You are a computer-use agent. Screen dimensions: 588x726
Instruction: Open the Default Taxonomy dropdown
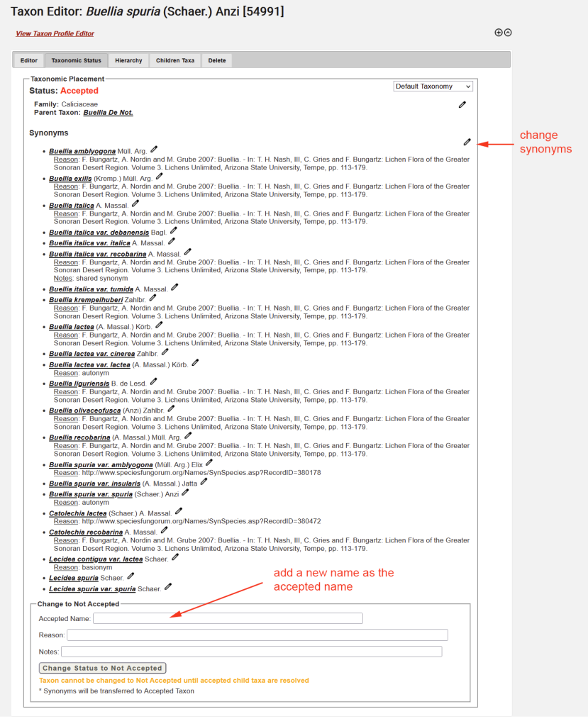pyautogui.click(x=433, y=86)
